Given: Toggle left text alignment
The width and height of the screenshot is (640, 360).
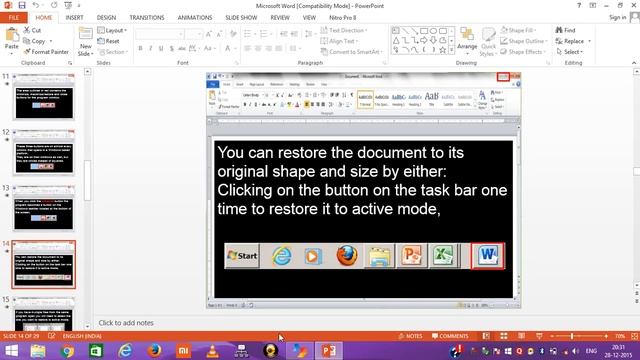Looking at the screenshot, I should [x=247, y=49].
